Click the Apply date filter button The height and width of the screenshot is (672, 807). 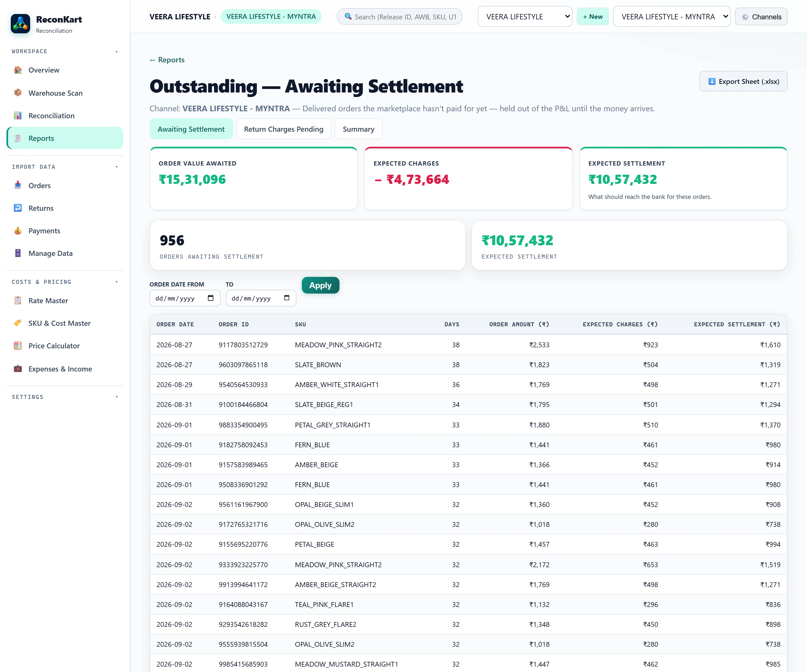pyautogui.click(x=320, y=285)
